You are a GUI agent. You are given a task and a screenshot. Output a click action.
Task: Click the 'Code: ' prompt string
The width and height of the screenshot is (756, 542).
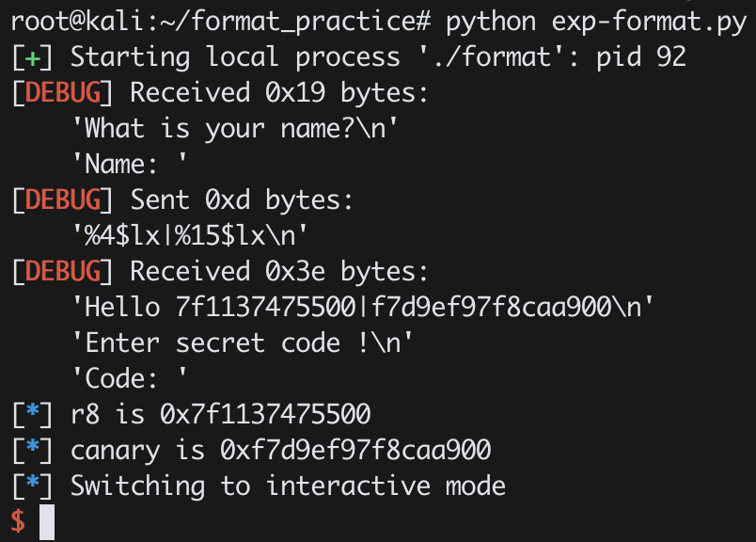129,378
